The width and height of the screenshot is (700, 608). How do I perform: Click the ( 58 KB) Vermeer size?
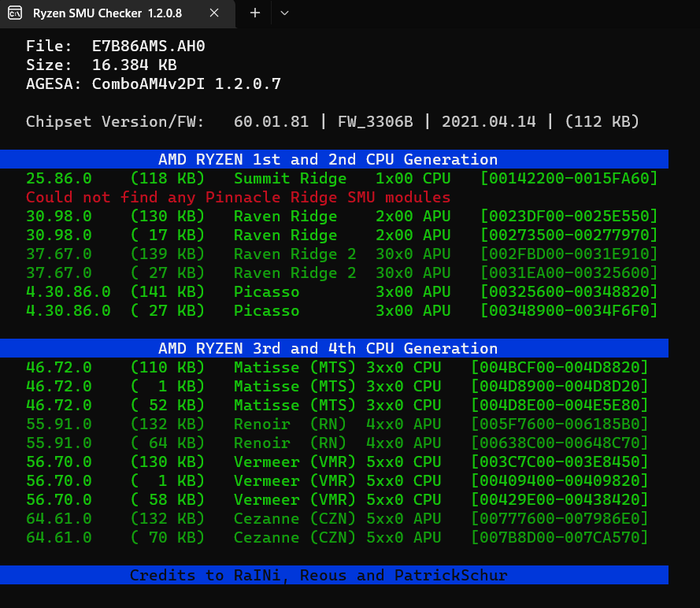168,499
